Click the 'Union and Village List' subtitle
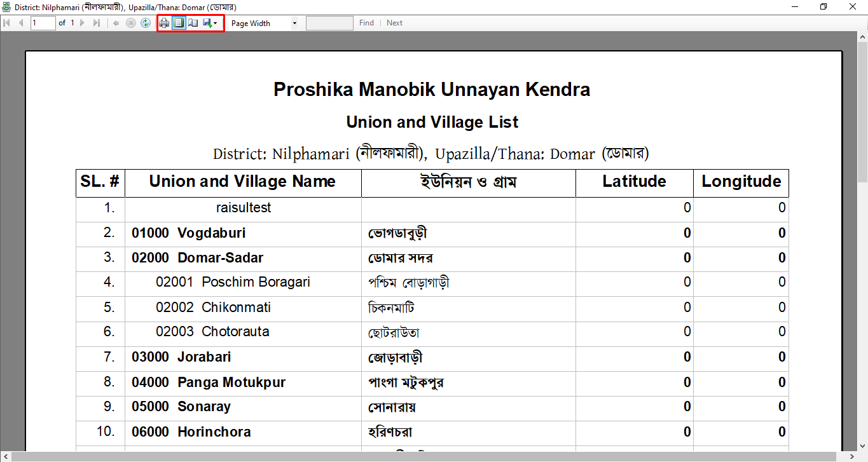868x462 pixels. point(432,122)
